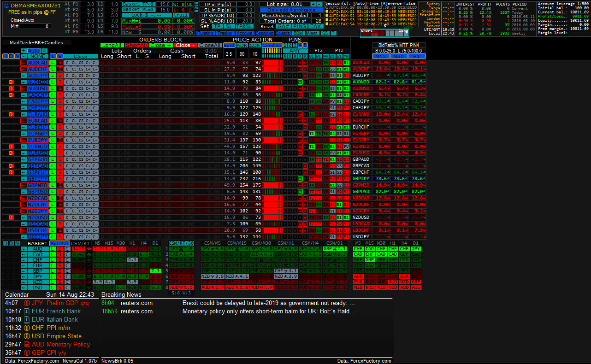Viewport: 591px width, 364px height.
Task: Click the short/long sentiment gauge showing 48
Action: [x=384, y=33]
